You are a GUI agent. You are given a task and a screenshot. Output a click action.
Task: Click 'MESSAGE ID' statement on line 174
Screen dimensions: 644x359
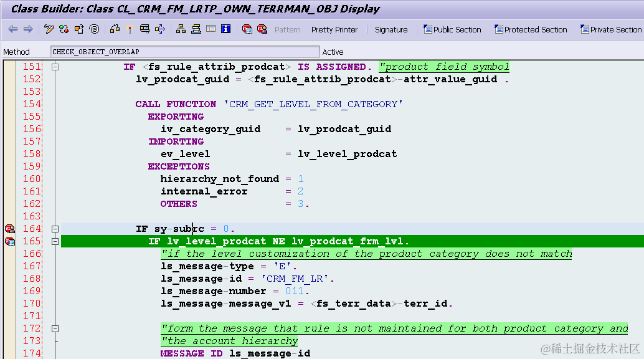click(x=191, y=353)
